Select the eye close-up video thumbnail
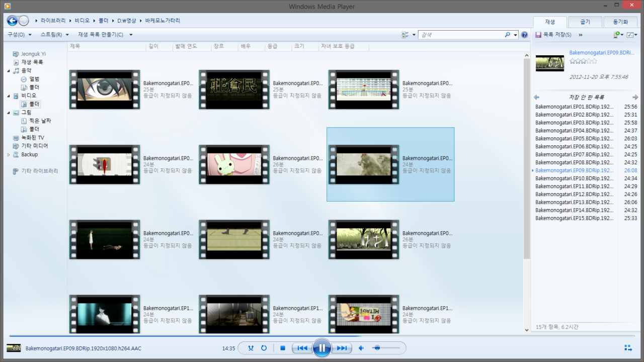This screenshot has width=644, height=362. click(x=105, y=89)
